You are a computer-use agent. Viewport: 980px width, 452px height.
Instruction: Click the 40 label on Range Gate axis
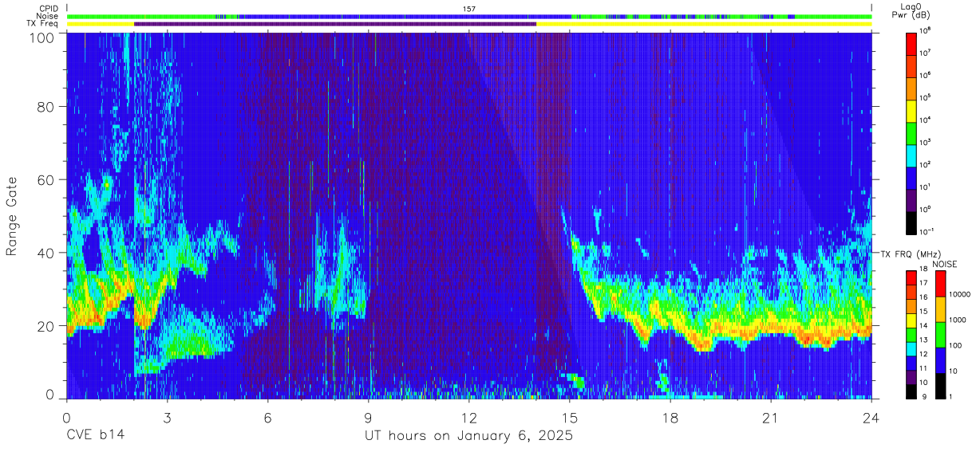pos(47,253)
